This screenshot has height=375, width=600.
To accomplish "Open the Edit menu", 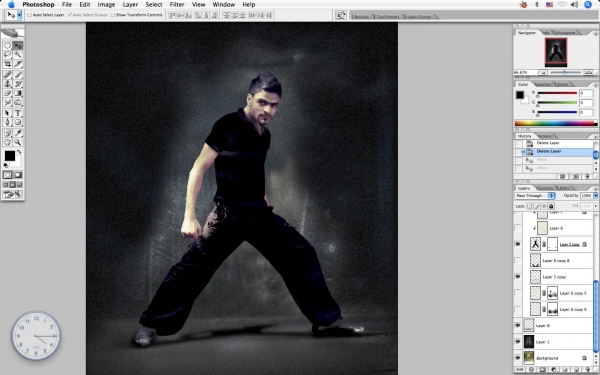I will pos(85,5).
